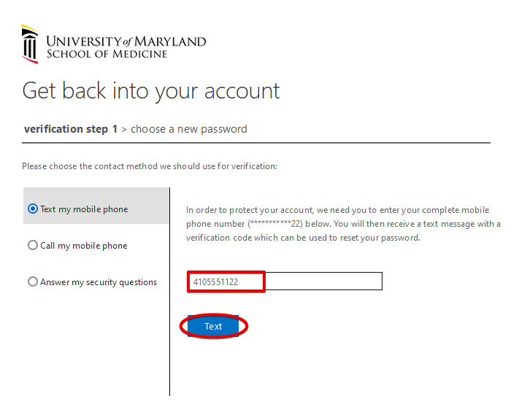This screenshot has width=527, height=420.
Task: Click the ">" separator between the steps
Action: 124,129
